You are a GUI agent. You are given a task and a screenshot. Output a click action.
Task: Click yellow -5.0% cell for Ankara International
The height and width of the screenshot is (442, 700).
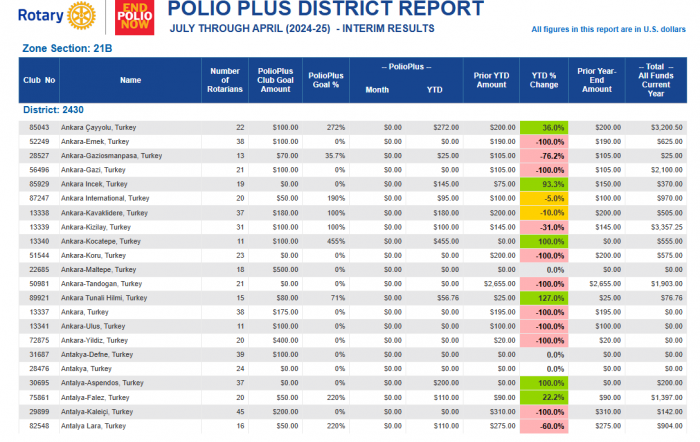click(544, 198)
